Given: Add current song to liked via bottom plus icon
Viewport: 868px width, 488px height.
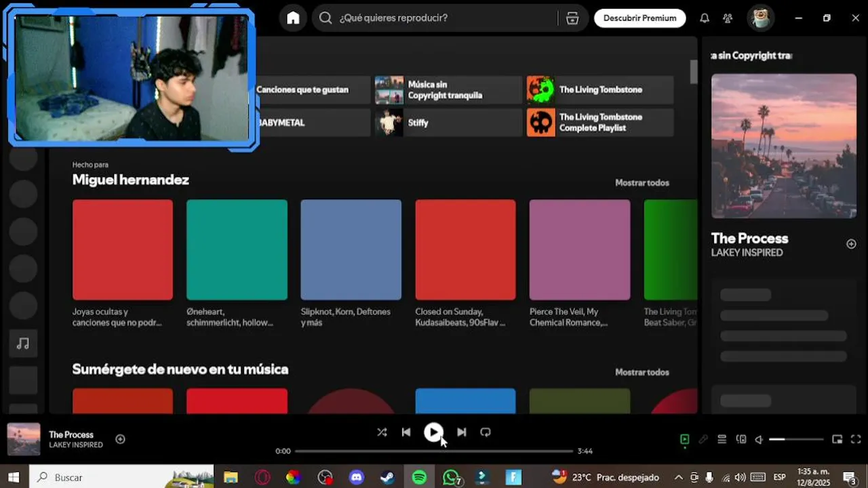Looking at the screenshot, I should point(120,439).
